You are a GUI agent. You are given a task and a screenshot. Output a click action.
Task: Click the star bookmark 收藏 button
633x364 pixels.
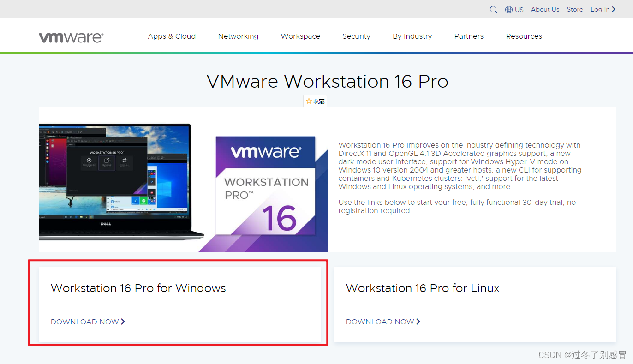pyautogui.click(x=315, y=101)
